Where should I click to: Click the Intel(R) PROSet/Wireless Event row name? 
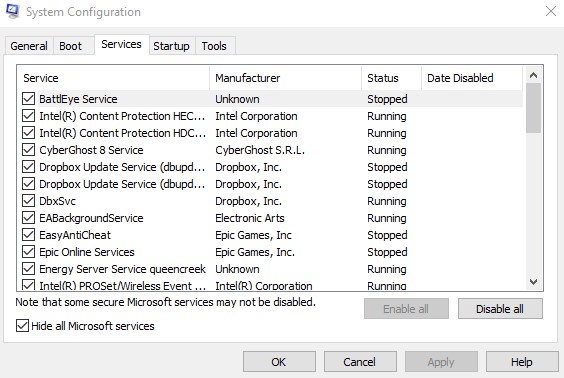(122, 286)
